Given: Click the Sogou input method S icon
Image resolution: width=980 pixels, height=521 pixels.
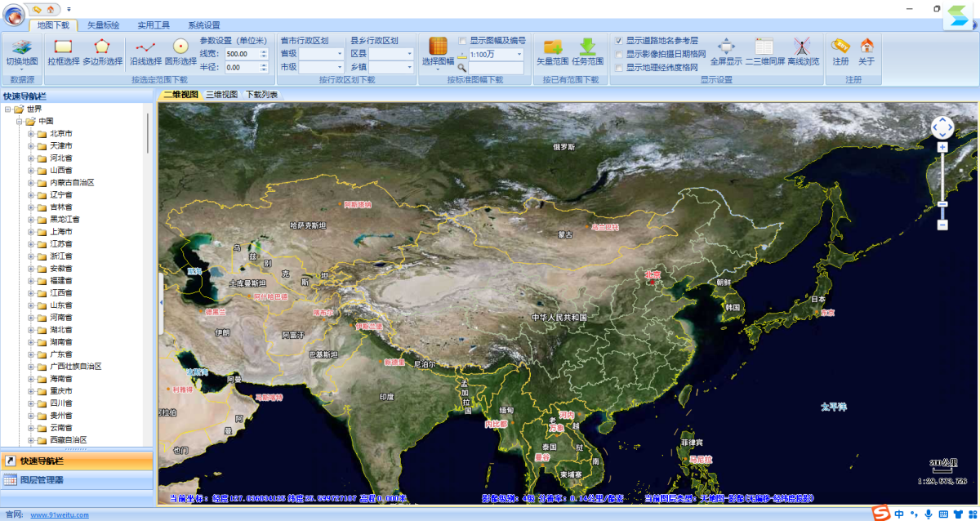Looking at the screenshot, I should [880, 514].
